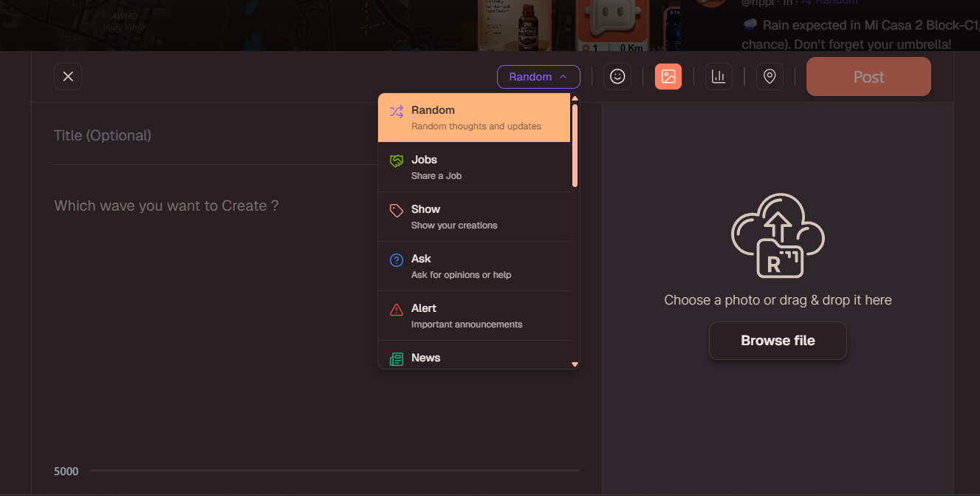Viewport: 980px width, 496px height.
Task: Click the question mark icon beside Ask
Action: [397, 260]
